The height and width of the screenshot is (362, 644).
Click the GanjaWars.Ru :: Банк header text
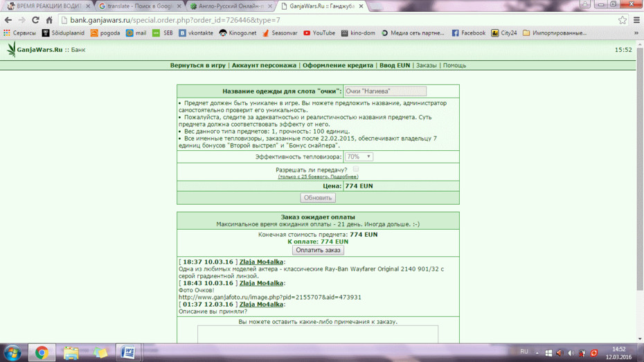click(51, 50)
